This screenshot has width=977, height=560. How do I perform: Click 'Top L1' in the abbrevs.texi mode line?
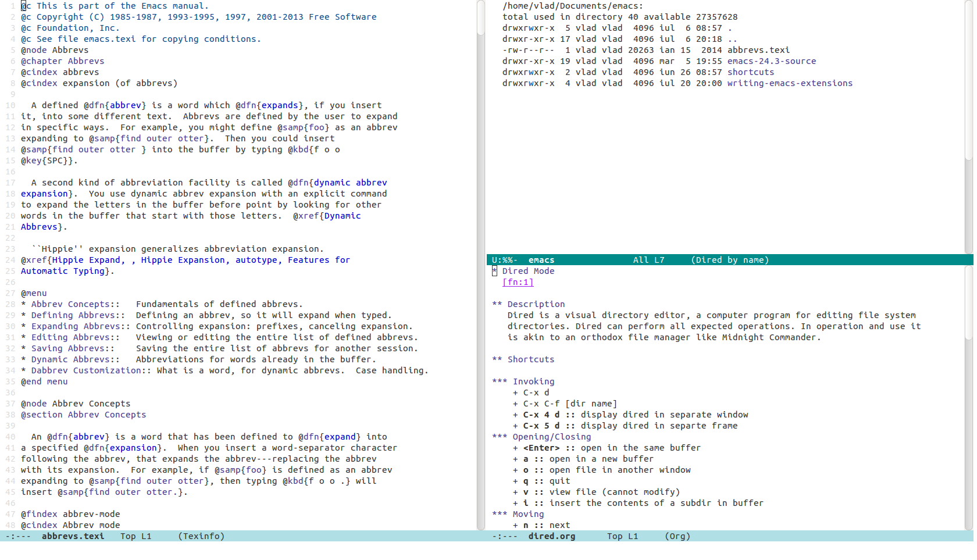(x=136, y=536)
